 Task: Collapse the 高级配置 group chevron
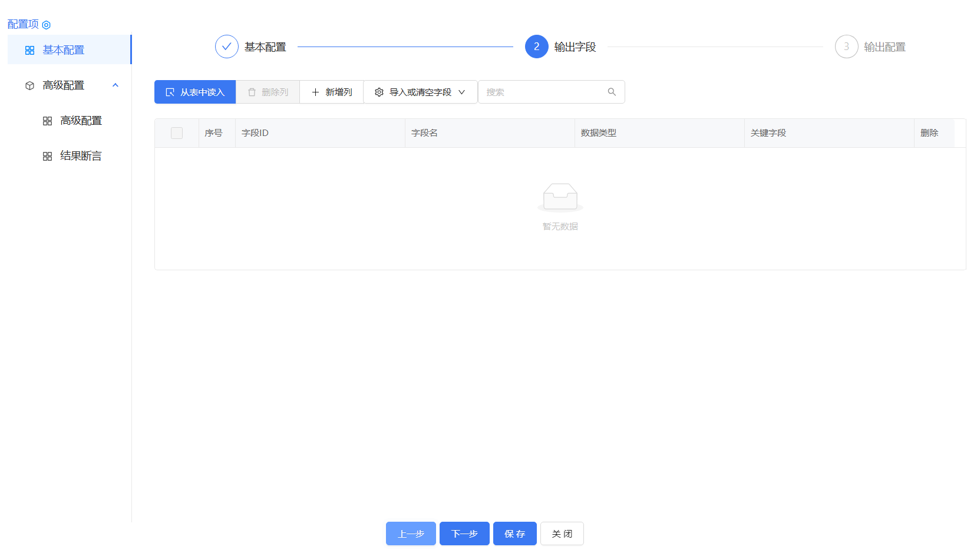point(115,85)
